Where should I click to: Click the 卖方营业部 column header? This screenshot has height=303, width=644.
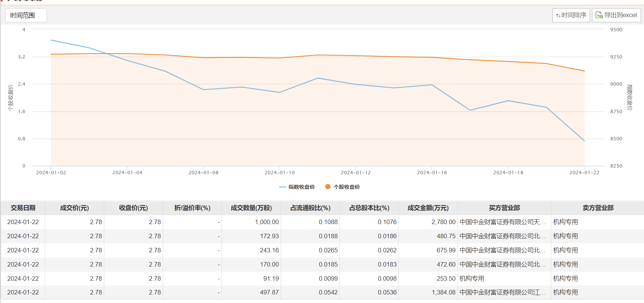click(x=597, y=208)
